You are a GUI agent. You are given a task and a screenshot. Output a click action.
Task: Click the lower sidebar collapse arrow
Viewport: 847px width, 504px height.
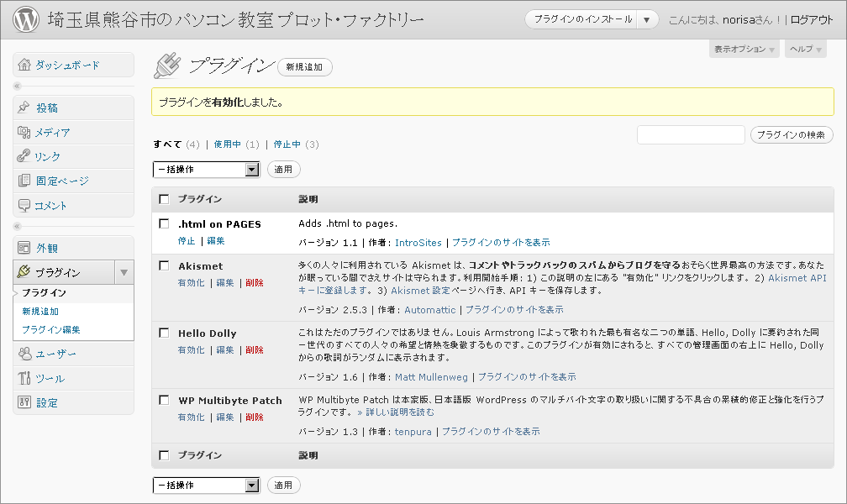coord(17,226)
